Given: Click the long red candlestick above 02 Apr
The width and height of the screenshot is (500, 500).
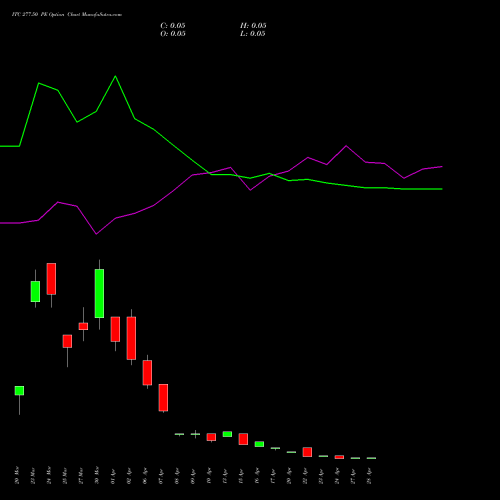Looking at the screenshot, I should point(131,338).
